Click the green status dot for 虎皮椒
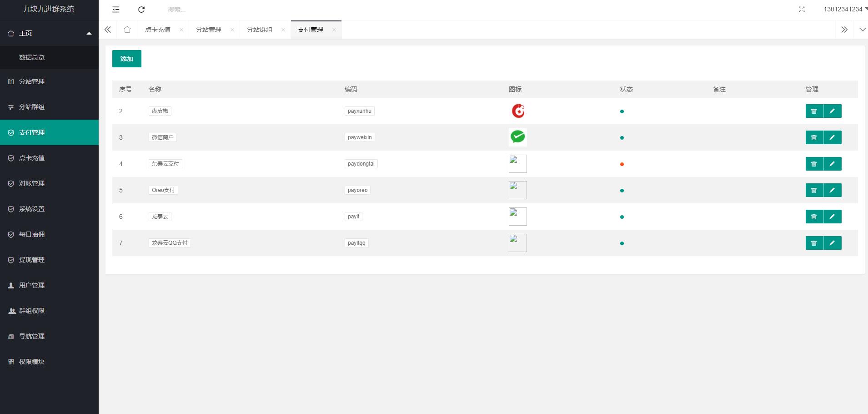This screenshot has width=868, height=414. [622, 111]
